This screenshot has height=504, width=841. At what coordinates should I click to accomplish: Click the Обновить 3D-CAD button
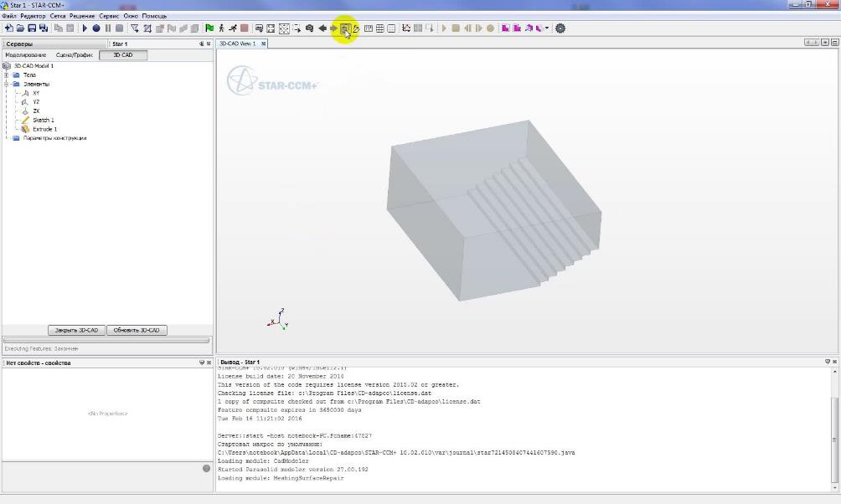pyautogui.click(x=137, y=330)
